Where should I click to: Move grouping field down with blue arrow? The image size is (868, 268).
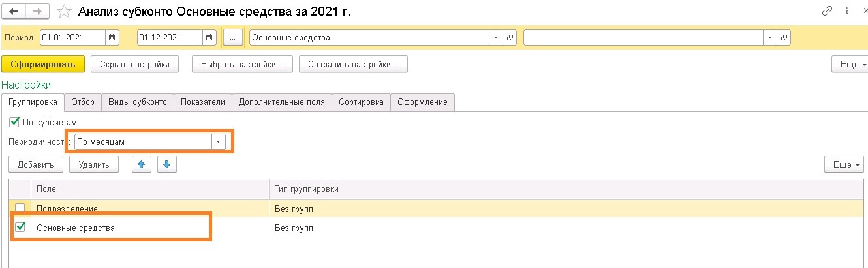click(167, 164)
